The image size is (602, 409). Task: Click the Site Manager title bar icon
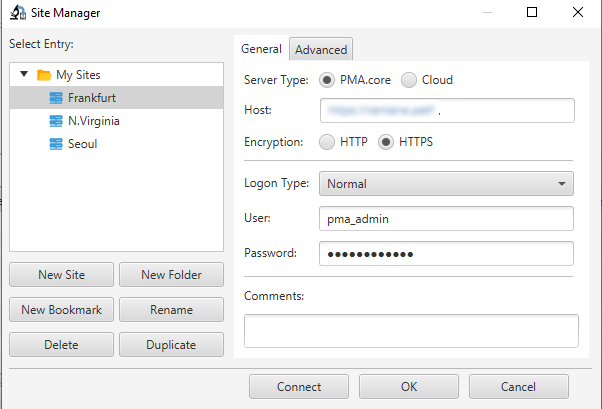pyautogui.click(x=16, y=12)
